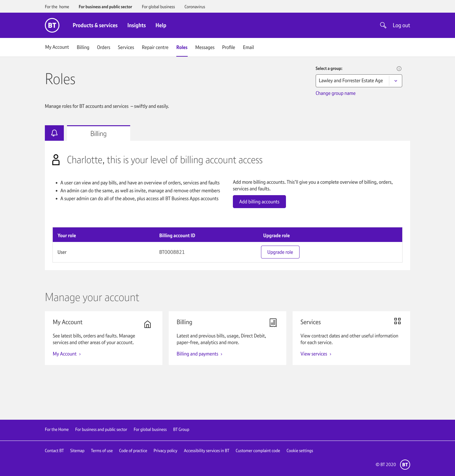The width and height of the screenshot is (455, 476).
Task: Click billing account ID BT0008821
Action: click(x=172, y=252)
